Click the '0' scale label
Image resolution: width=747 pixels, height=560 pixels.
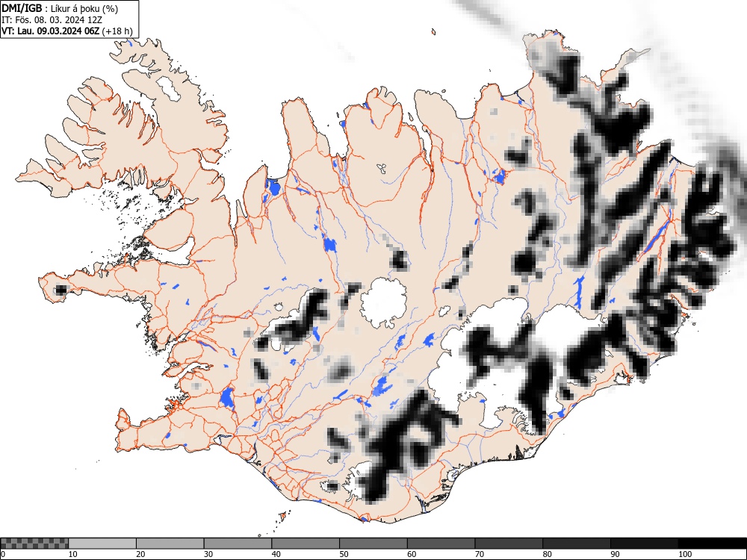(3, 554)
